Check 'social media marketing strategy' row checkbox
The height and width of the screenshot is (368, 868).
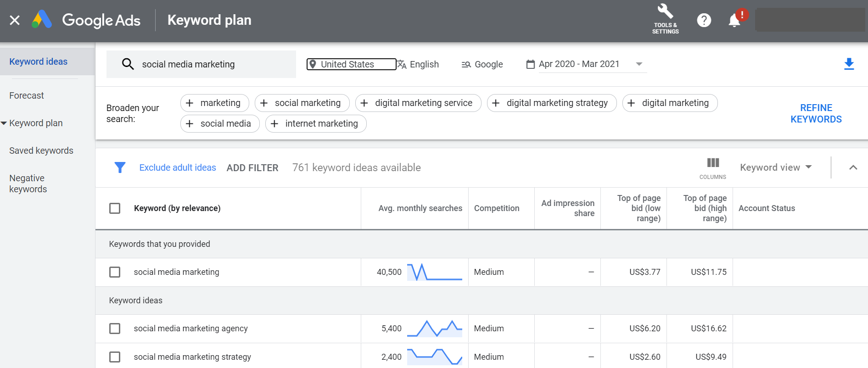[x=115, y=357]
